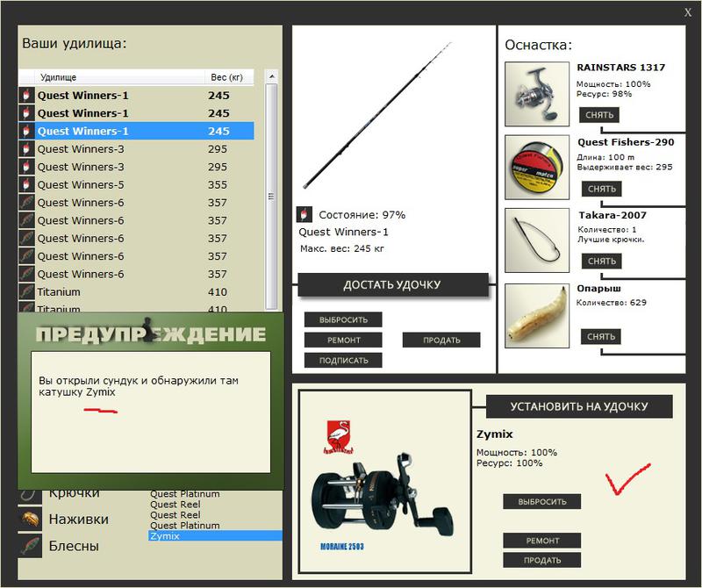This screenshot has width=702, height=588.
Task: Select the first Quest Winners-3 row
Action: point(136,149)
